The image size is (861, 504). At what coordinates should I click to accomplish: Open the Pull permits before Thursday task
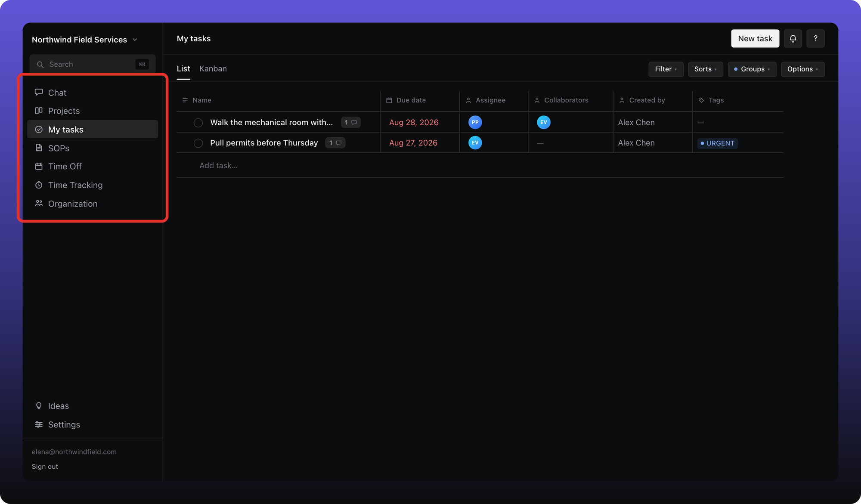pyautogui.click(x=264, y=143)
